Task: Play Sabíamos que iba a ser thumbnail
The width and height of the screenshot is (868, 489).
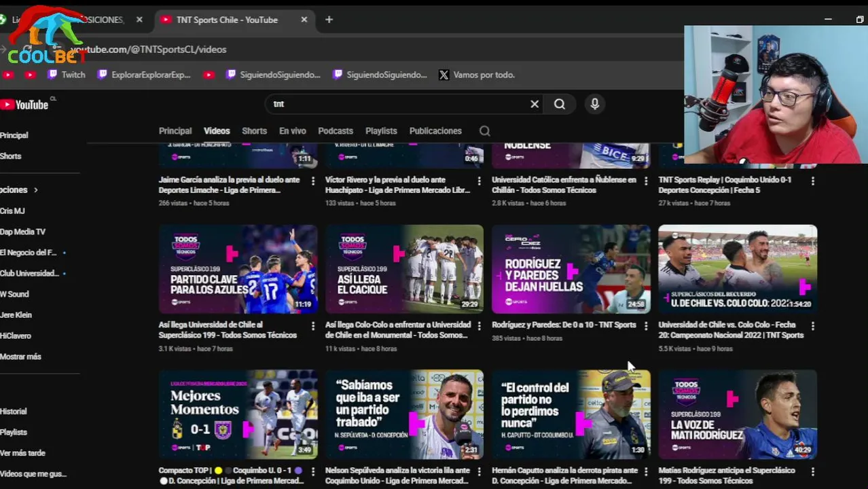Action: [x=404, y=414]
